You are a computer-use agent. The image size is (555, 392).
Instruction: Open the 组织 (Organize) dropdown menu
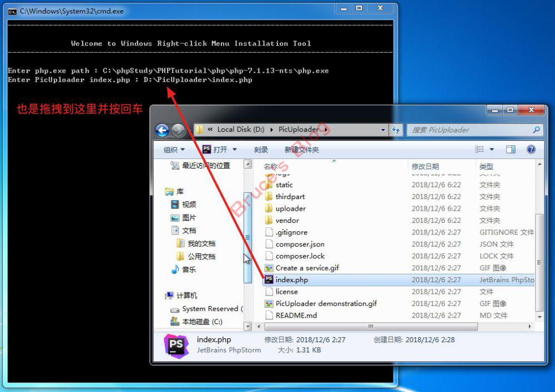coord(174,150)
